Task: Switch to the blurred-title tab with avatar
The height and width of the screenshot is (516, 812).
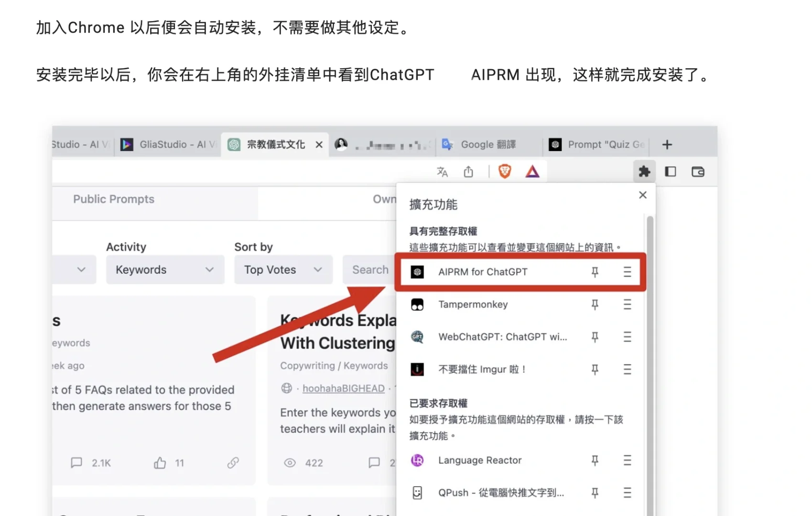Action: [x=383, y=144]
